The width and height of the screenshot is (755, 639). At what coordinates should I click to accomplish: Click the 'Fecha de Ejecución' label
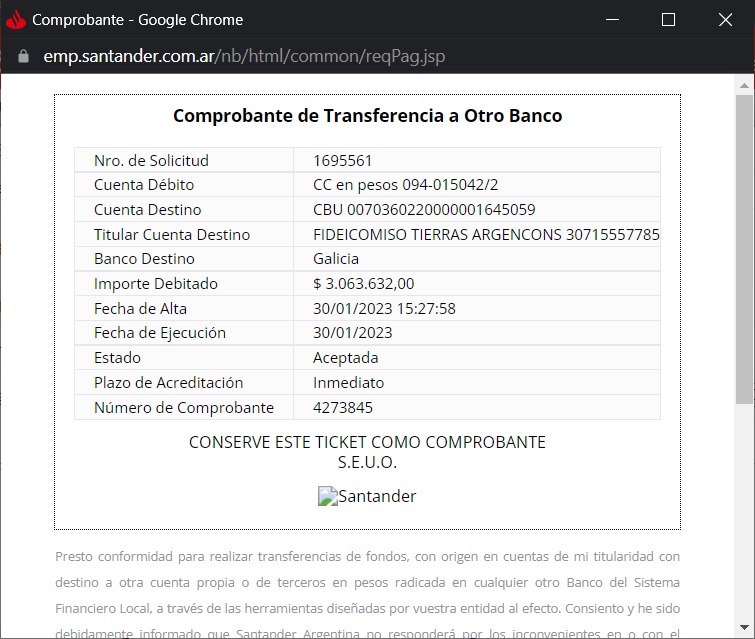tap(160, 333)
